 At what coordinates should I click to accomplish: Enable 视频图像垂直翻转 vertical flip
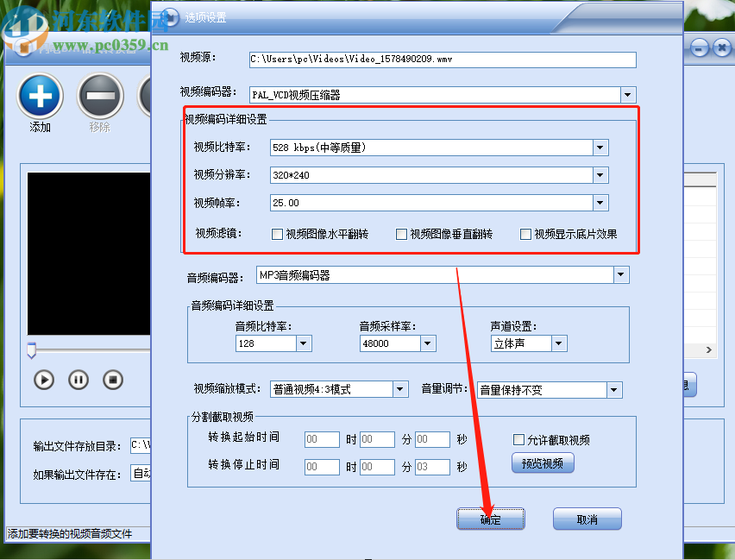pos(401,234)
